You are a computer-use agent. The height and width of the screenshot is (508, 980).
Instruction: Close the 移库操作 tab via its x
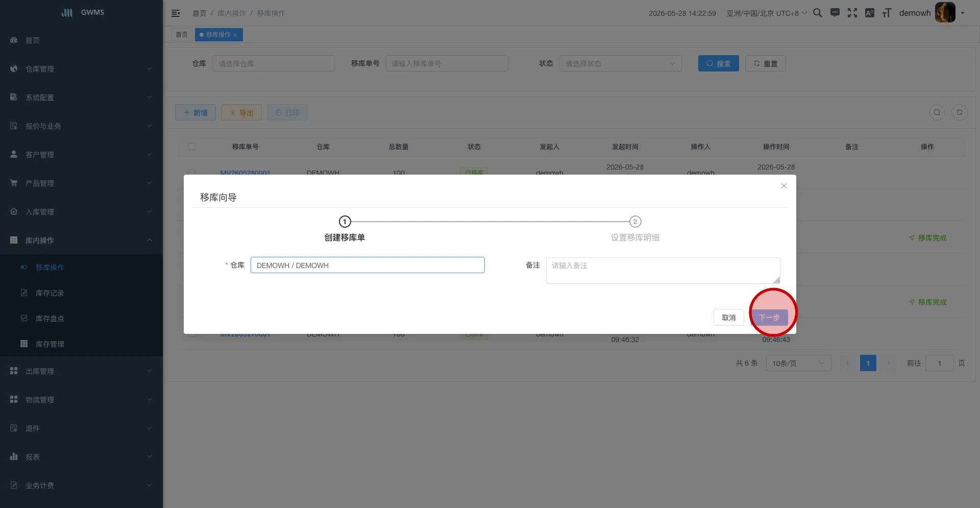coord(235,35)
